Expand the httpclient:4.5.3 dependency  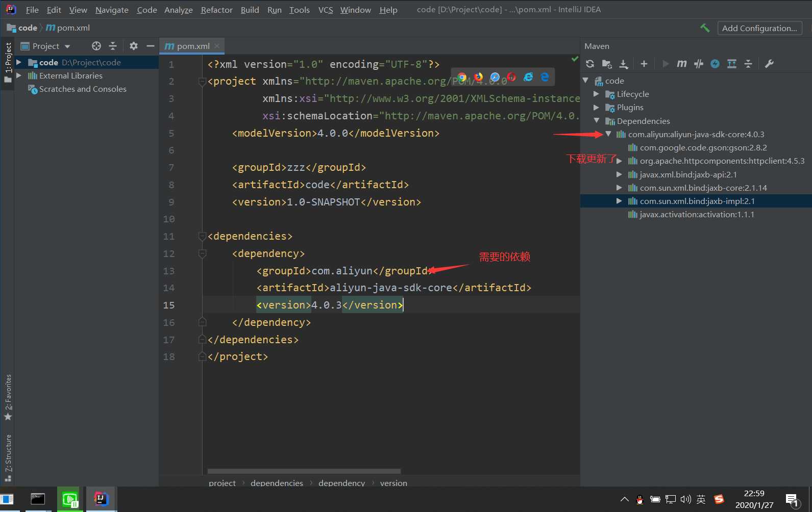point(619,161)
